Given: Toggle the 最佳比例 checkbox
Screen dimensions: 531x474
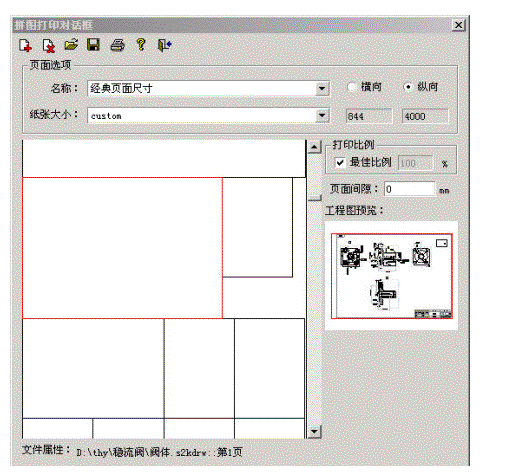Looking at the screenshot, I should (340, 163).
